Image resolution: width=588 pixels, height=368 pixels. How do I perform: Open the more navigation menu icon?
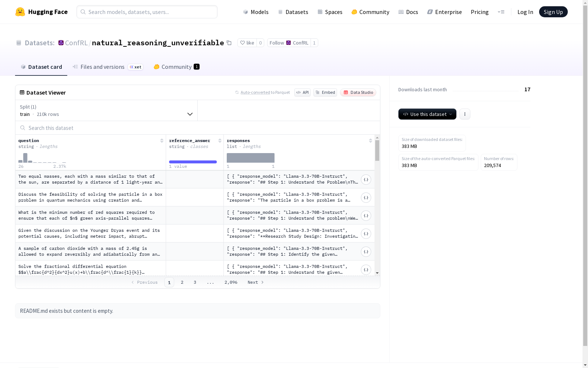tap(501, 12)
